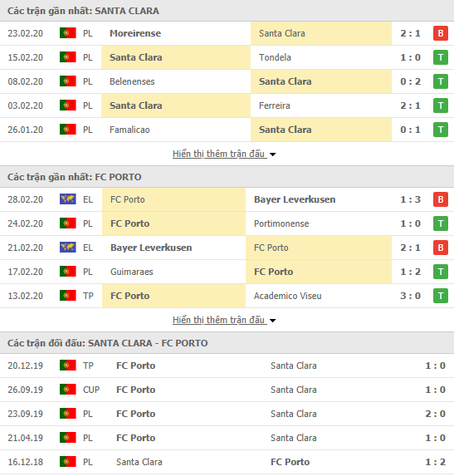Click Portugal flag in Portimonense row

(x=67, y=223)
